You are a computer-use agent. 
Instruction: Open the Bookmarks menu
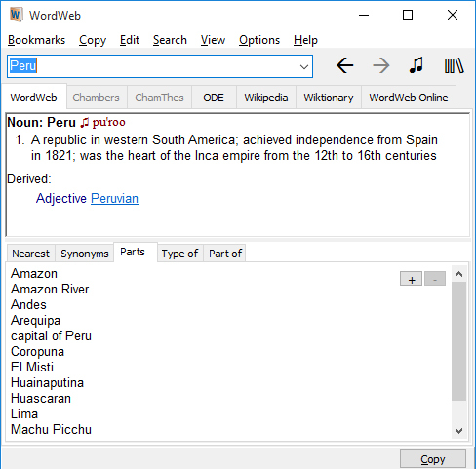click(x=36, y=40)
